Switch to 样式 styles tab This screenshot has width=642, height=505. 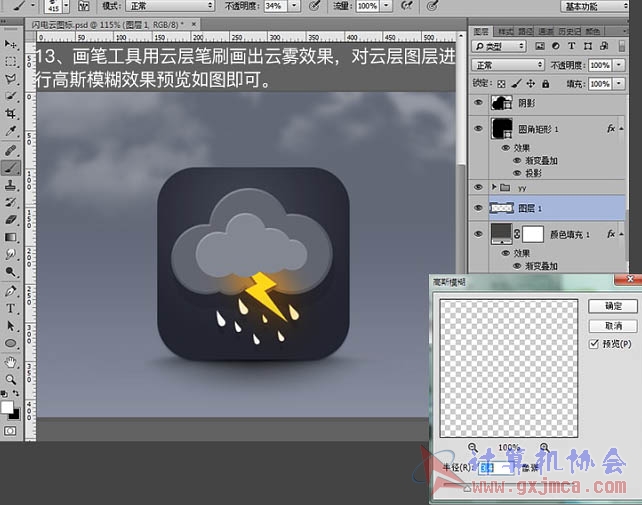tap(505, 32)
